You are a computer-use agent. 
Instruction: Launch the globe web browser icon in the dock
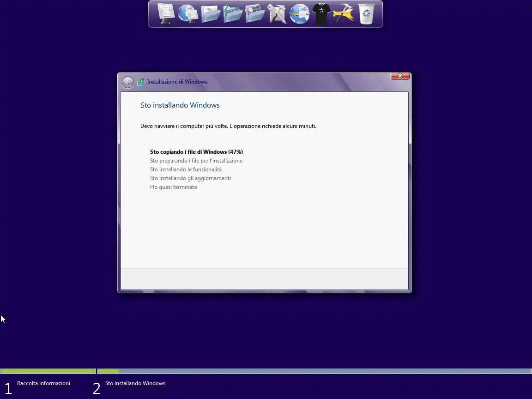point(299,13)
